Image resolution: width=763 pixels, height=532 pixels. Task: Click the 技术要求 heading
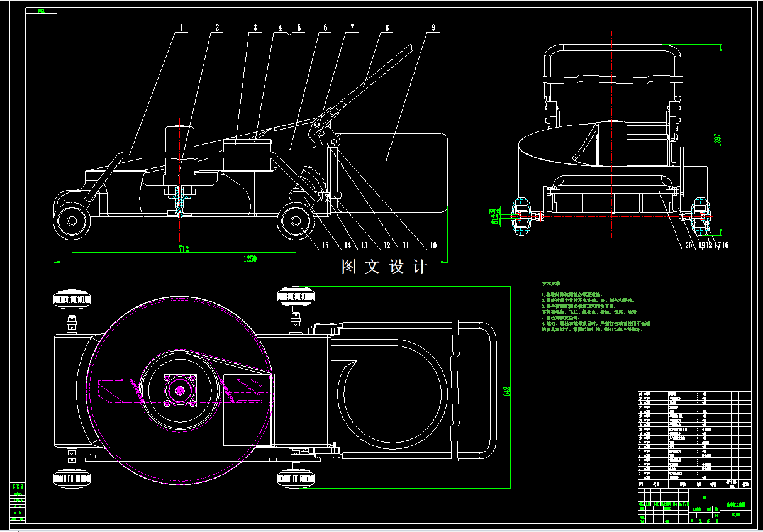(550, 284)
